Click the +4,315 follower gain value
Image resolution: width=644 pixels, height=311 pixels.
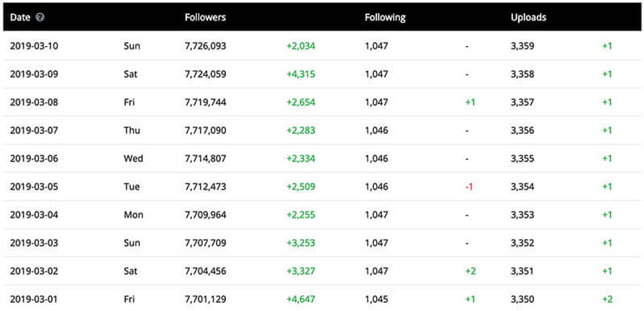[x=301, y=74]
